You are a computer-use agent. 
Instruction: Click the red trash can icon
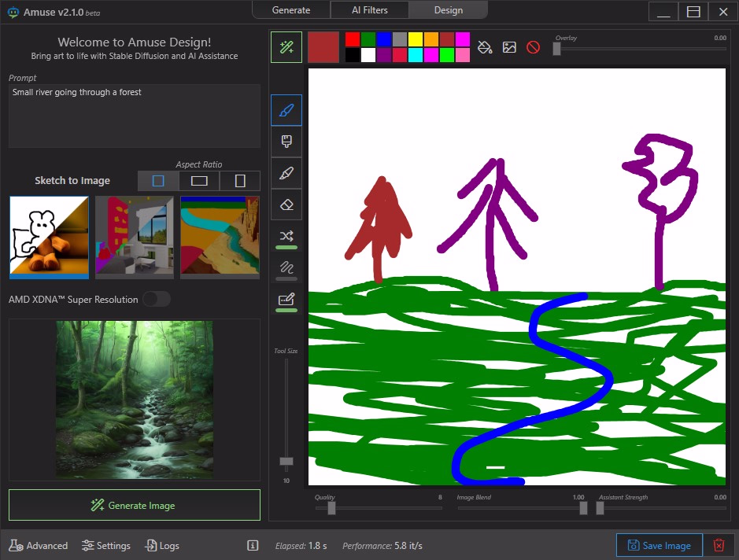[x=719, y=545]
